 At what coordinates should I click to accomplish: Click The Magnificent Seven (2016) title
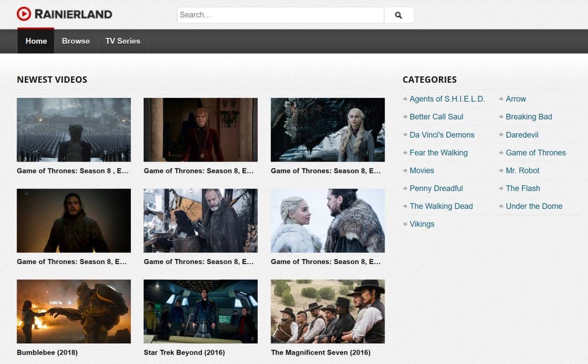coord(320,352)
